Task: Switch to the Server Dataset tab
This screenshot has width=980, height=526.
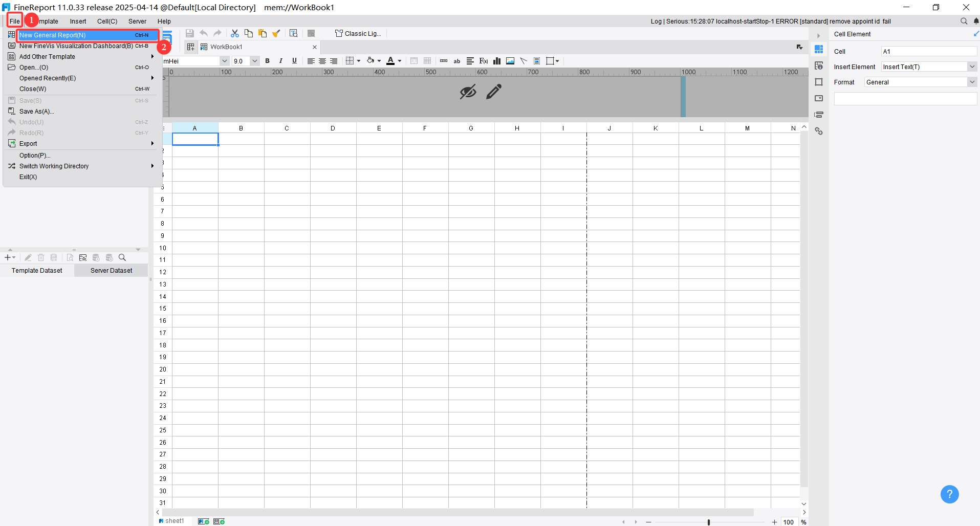Action: coord(111,270)
